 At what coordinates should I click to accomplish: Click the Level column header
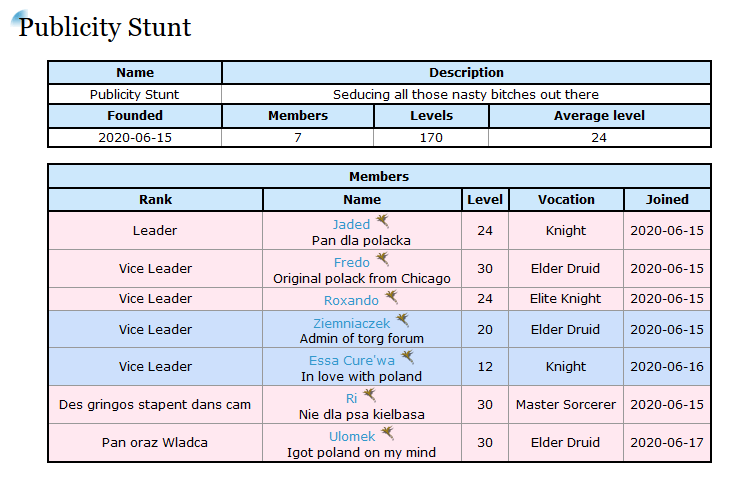pos(485,199)
